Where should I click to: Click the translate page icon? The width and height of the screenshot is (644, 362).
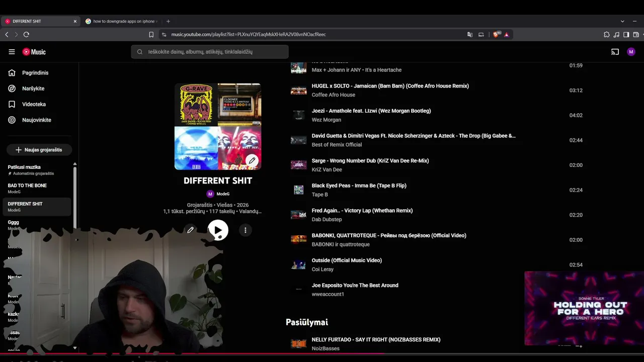pyautogui.click(x=470, y=34)
